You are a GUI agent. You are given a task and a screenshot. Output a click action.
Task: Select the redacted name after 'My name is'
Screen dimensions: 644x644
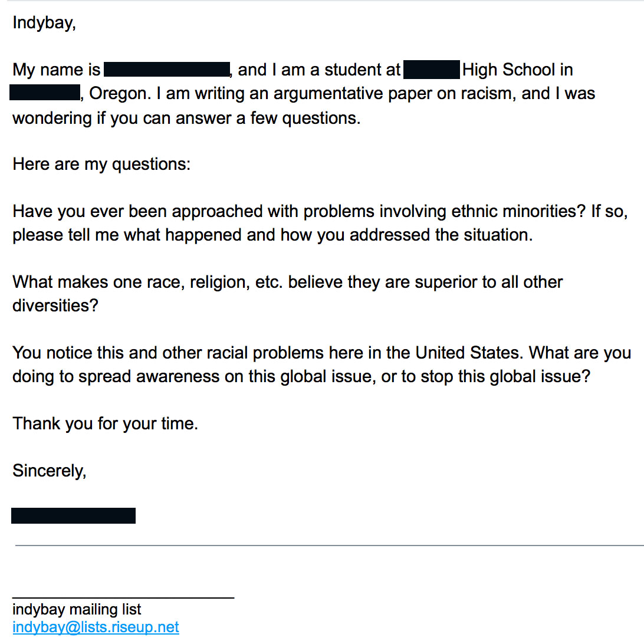[x=167, y=69]
